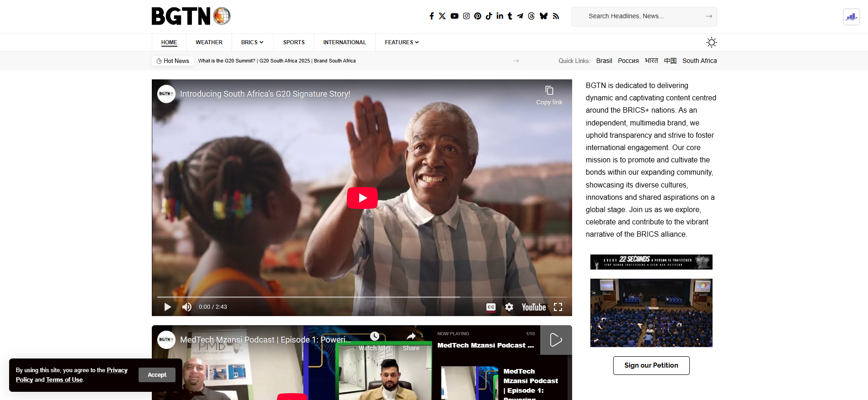
Task: Click the Search Headlines input field
Action: 638,16
